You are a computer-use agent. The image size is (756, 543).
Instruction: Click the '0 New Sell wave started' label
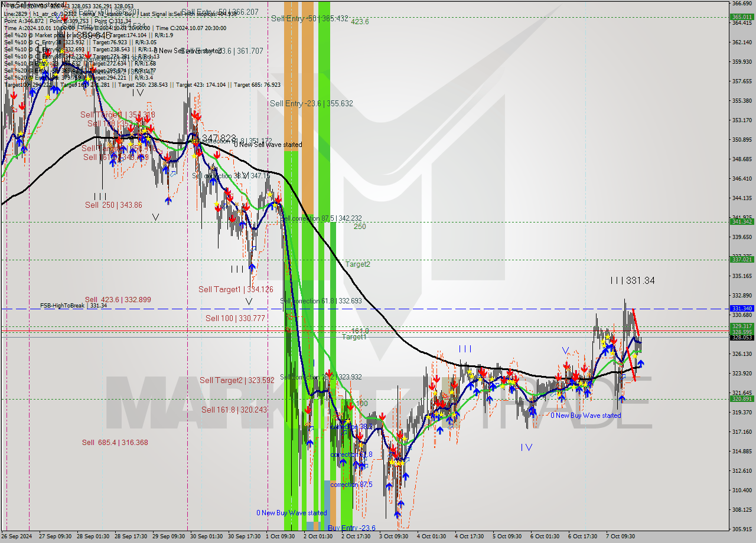pyautogui.click(x=268, y=145)
